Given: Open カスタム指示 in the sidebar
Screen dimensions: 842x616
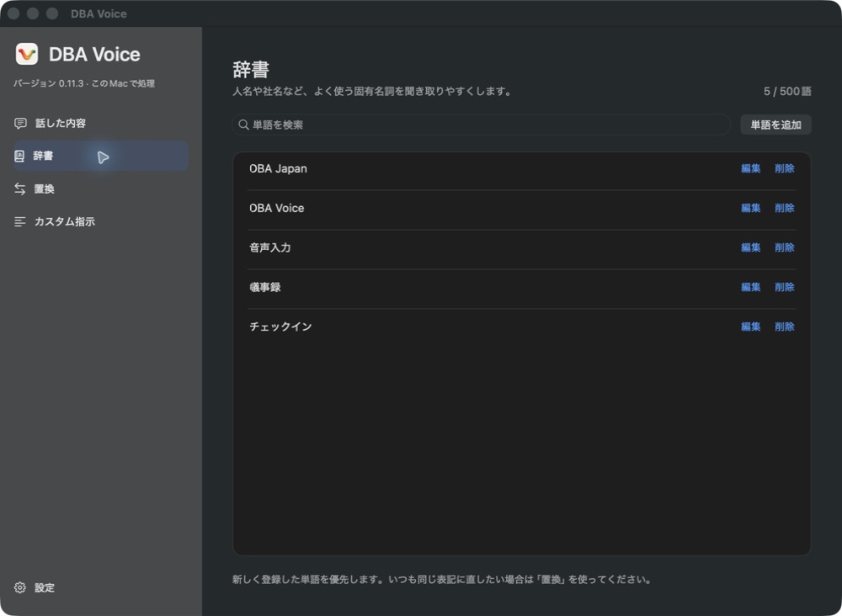Looking at the screenshot, I should [x=101, y=221].
